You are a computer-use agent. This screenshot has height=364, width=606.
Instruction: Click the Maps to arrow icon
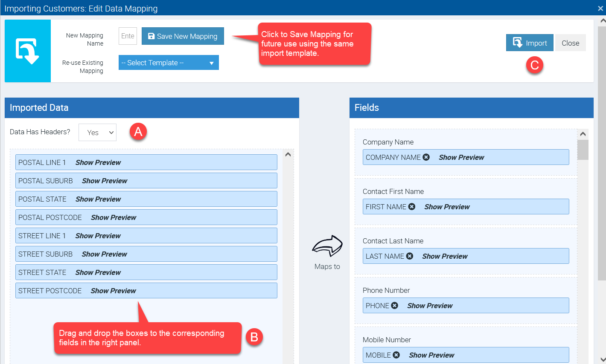327,246
